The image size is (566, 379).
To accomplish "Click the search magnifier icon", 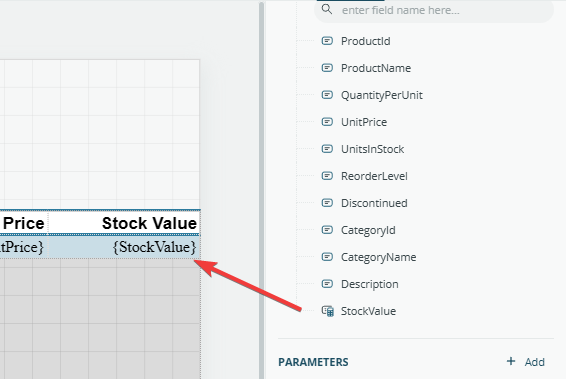I will [x=327, y=9].
